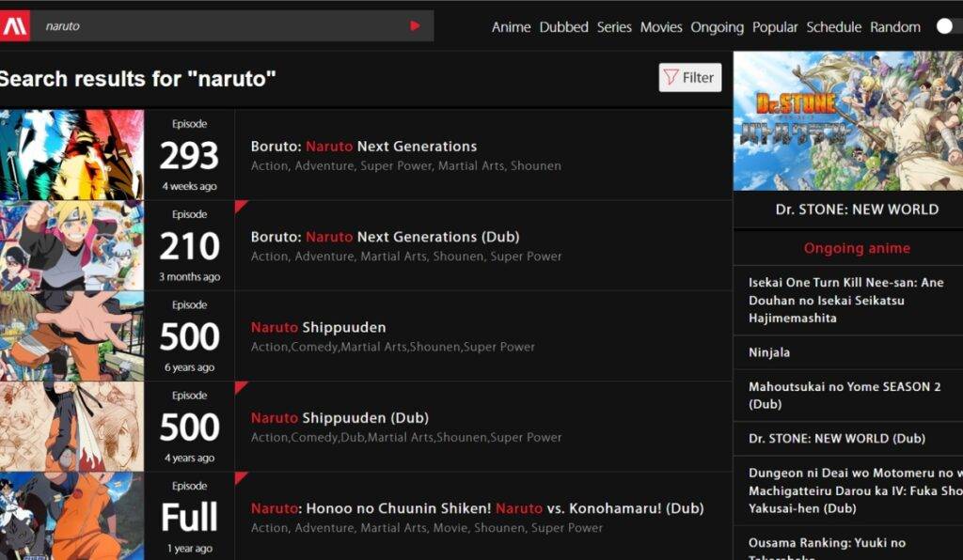Image resolution: width=963 pixels, height=560 pixels.
Task: Toggle the dark mode switch
Action: [950, 26]
